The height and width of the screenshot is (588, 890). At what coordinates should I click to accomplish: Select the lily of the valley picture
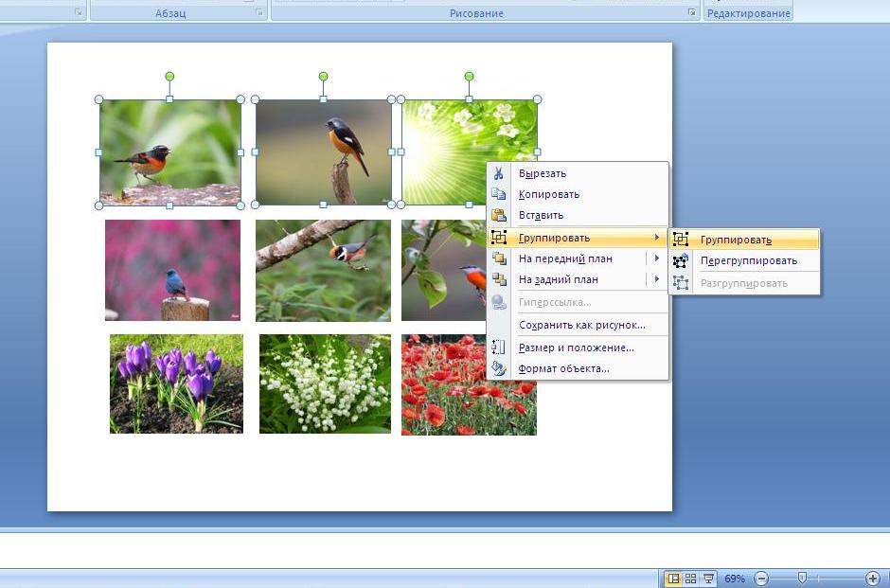[x=326, y=383]
